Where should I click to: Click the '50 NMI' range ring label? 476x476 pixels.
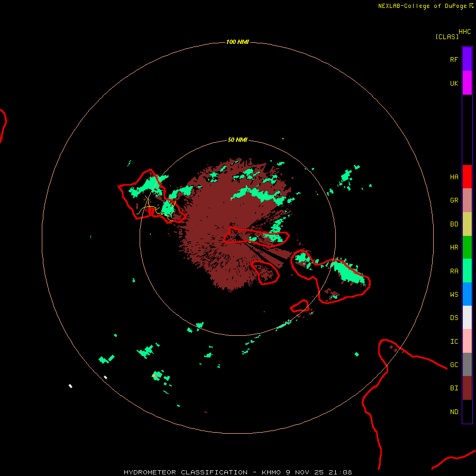(237, 140)
